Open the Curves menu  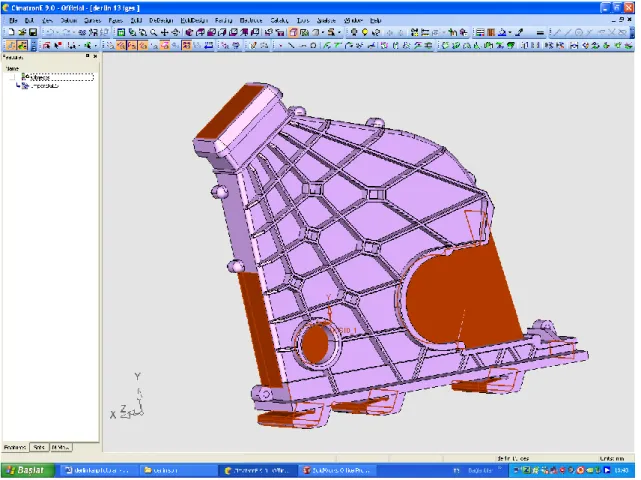pyautogui.click(x=92, y=20)
